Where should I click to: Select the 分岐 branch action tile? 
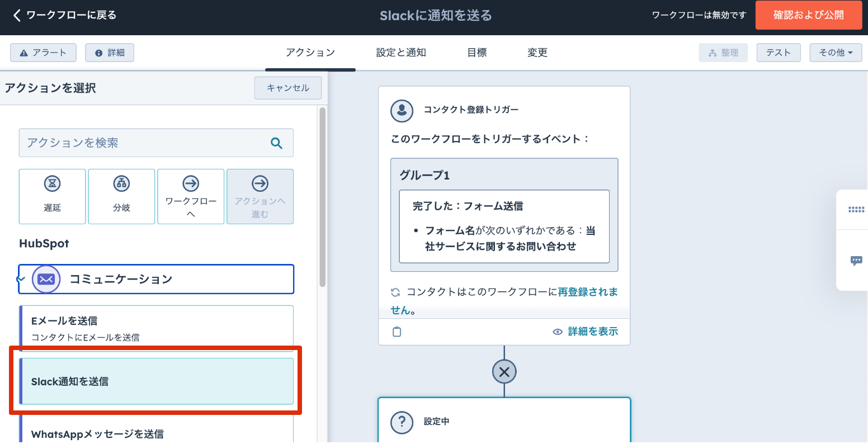point(121,196)
